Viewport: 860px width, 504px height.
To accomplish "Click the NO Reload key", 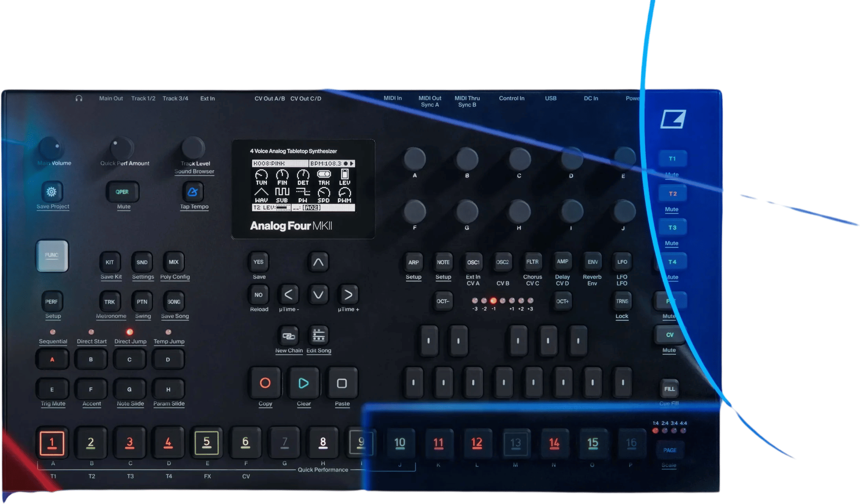I will coord(258,295).
